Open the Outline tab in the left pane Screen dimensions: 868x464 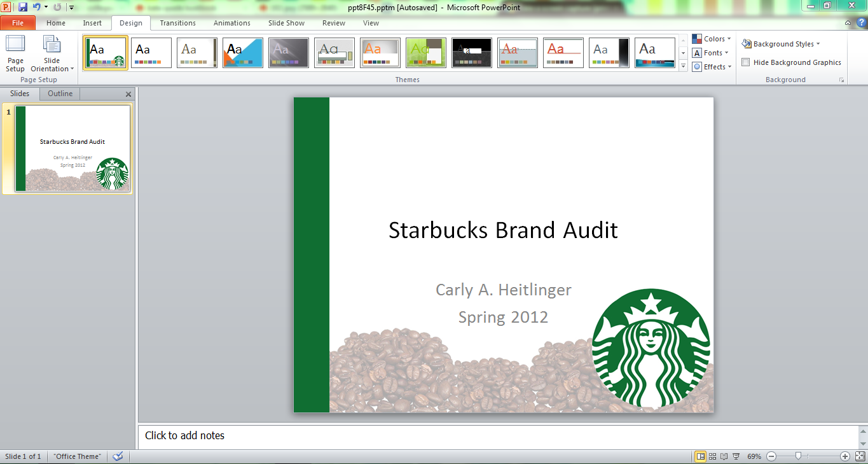[x=59, y=94]
